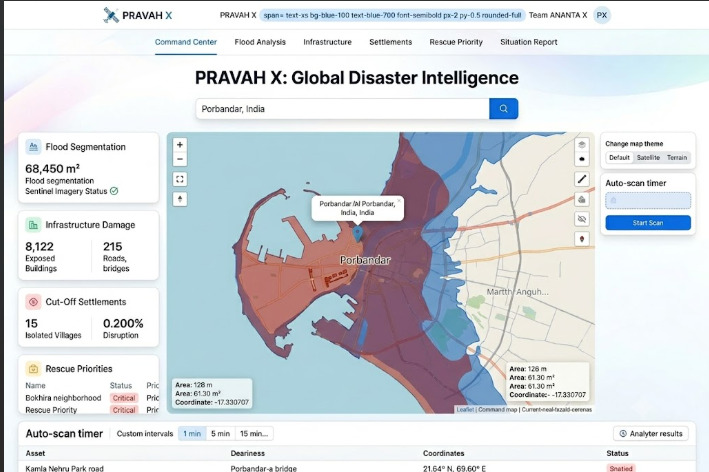Go to the Settlements tab
Screen dimensions: 709x472
point(391,42)
